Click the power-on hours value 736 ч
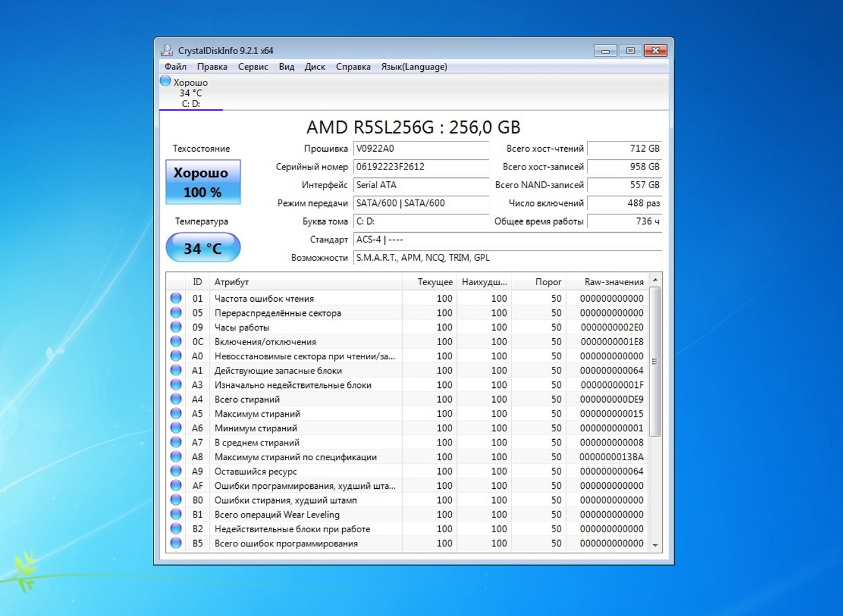Screen dimensions: 843x616 tap(625, 222)
